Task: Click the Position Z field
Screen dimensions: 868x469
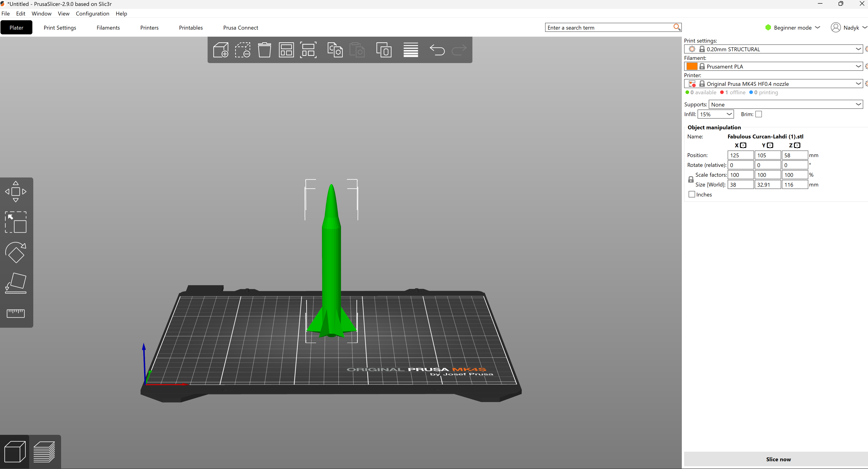Action: tap(795, 155)
